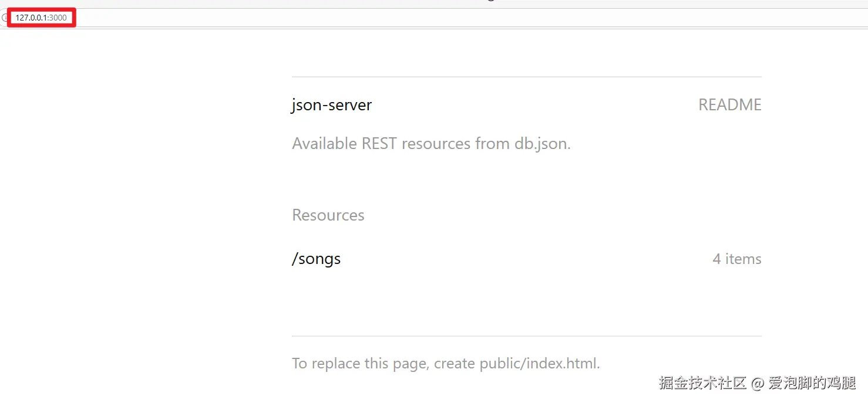The width and height of the screenshot is (868, 403).
Task: Click the "@" symbol in the watermark
Action: coord(758,384)
